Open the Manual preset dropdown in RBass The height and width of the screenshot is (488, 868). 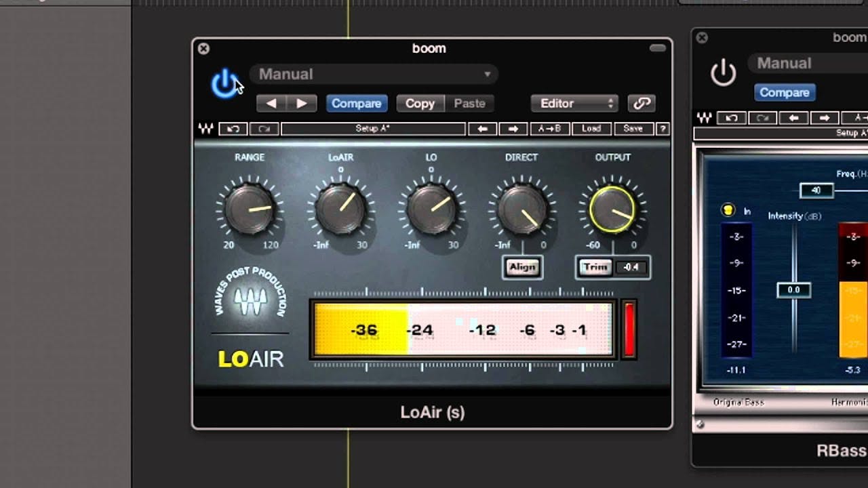[x=808, y=63]
